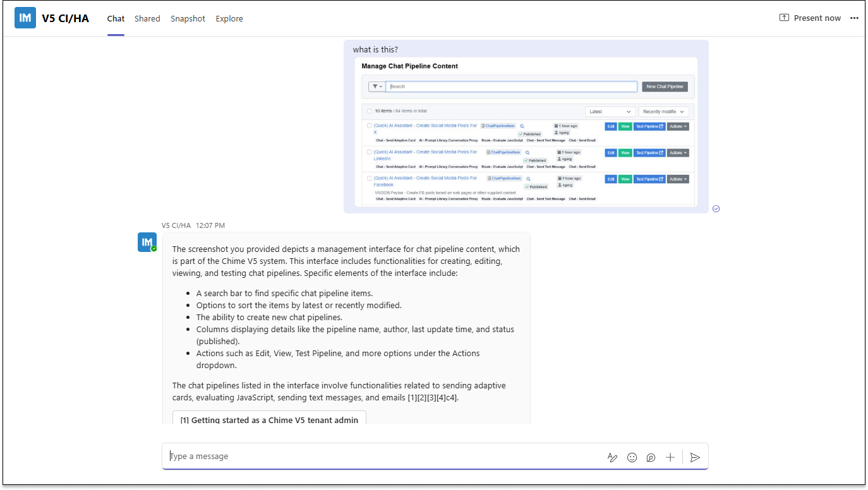Open the more options ellipsis menu
The image size is (868, 490).
pyautogui.click(x=854, y=18)
